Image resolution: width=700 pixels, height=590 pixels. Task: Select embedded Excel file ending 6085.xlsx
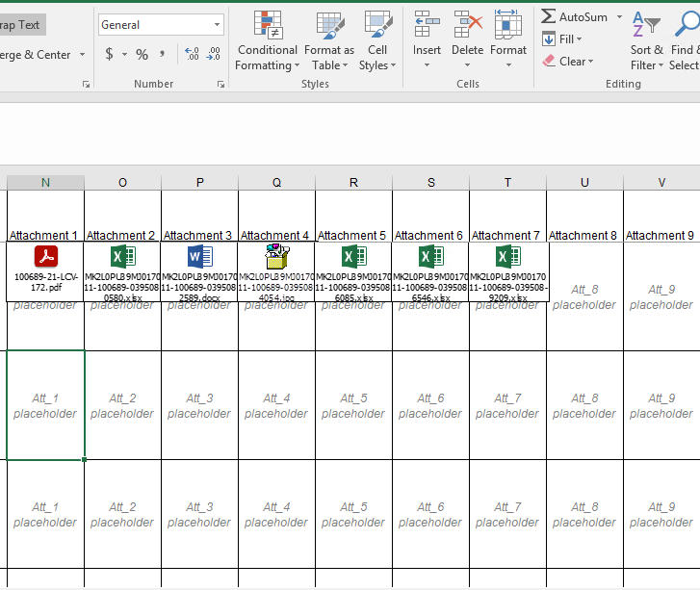[x=353, y=271]
